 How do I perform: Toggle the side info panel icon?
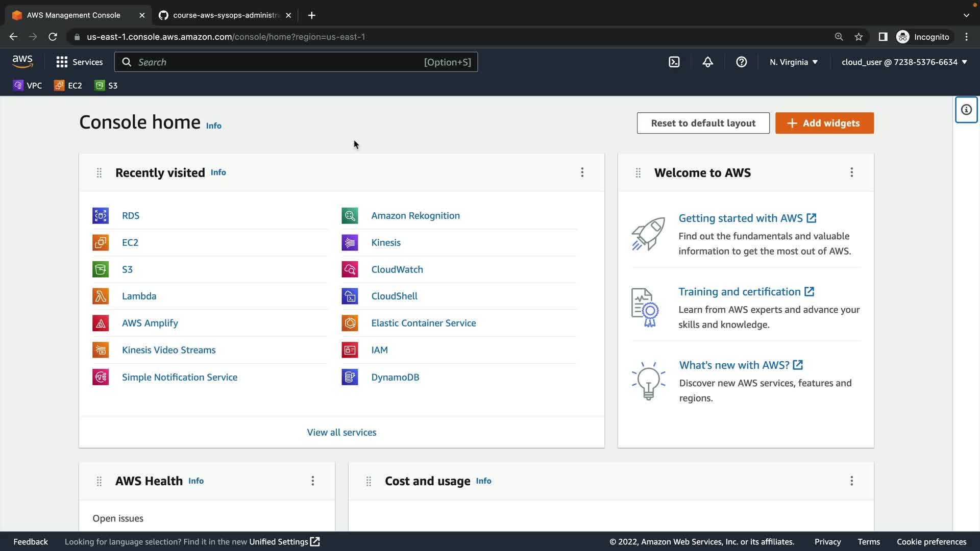(x=966, y=110)
